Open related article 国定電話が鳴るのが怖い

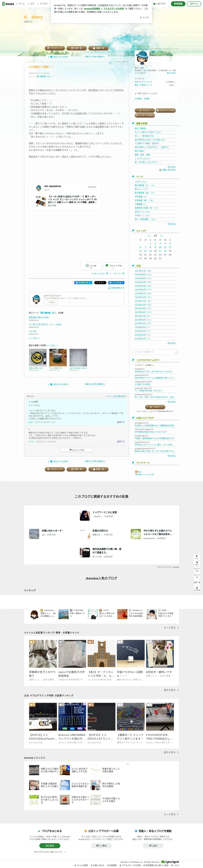tap(39, 317)
